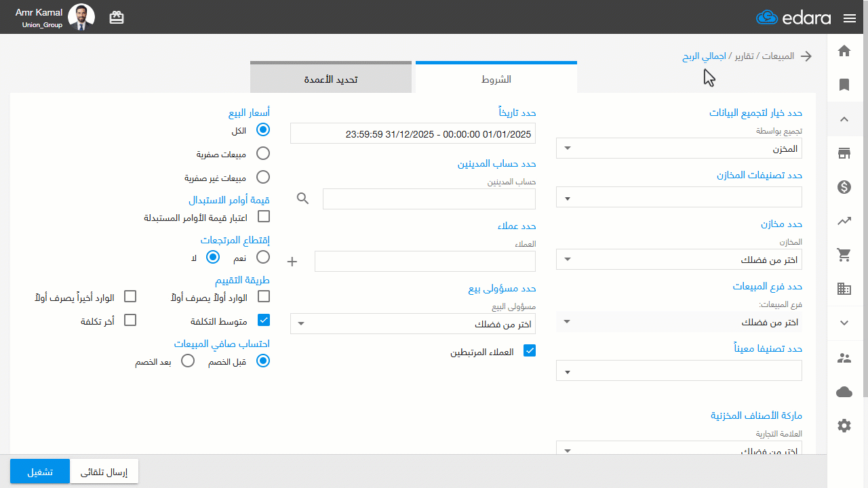868x488 pixels.
Task: Check أخر تكلفة checkbox
Action: [131, 320]
